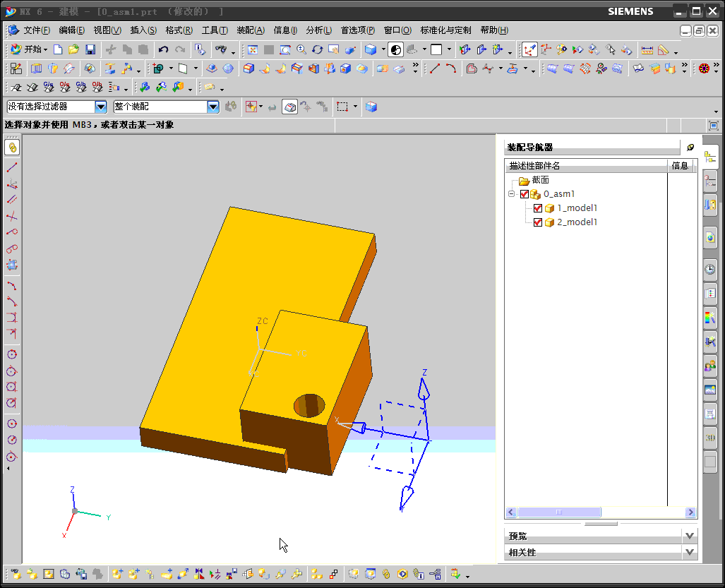Open the 视图(V) menu
Viewport: 725px width, 588px height.
[107, 30]
